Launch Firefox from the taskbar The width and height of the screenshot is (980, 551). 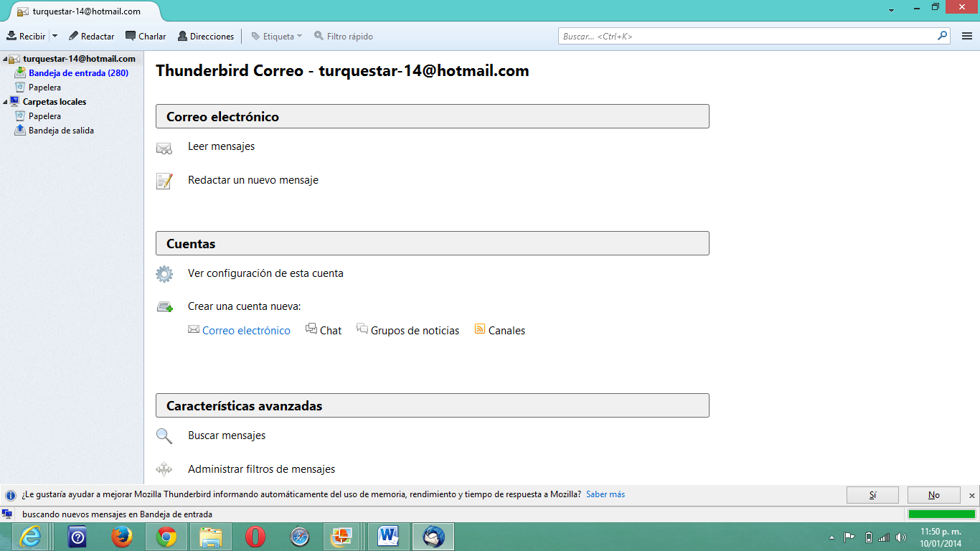(122, 537)
